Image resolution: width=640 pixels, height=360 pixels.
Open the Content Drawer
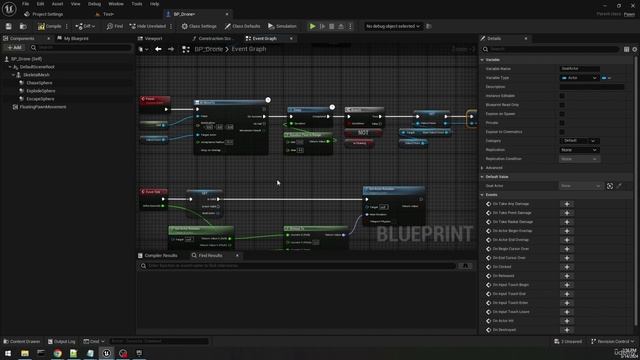(x=22, y=341)
